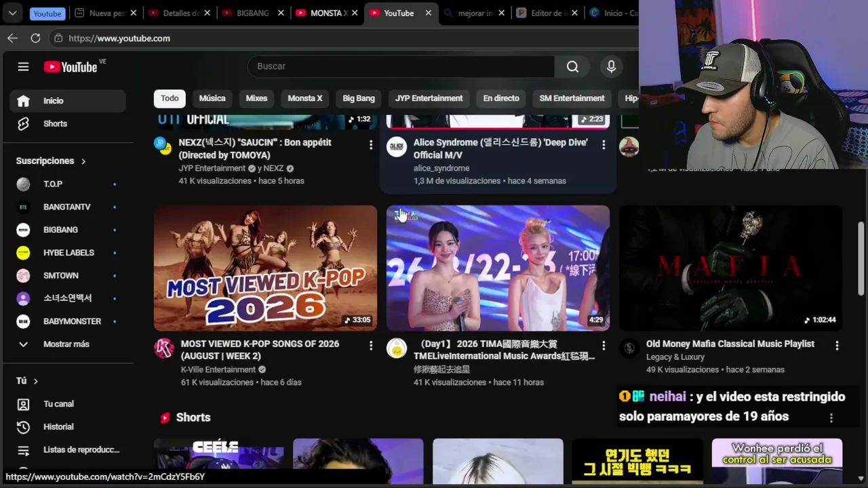Open options for the 2026 TIMA video
868x488 pixels.
tap(603, 346)
